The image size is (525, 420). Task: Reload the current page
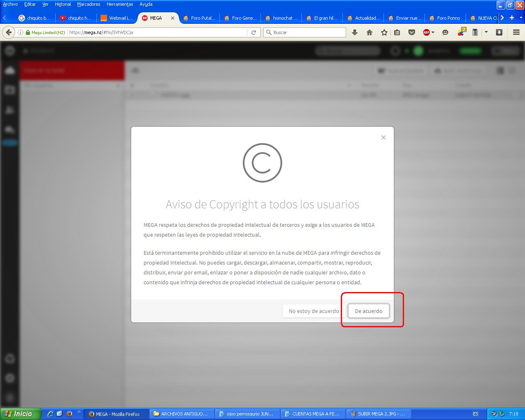point(254,32)
